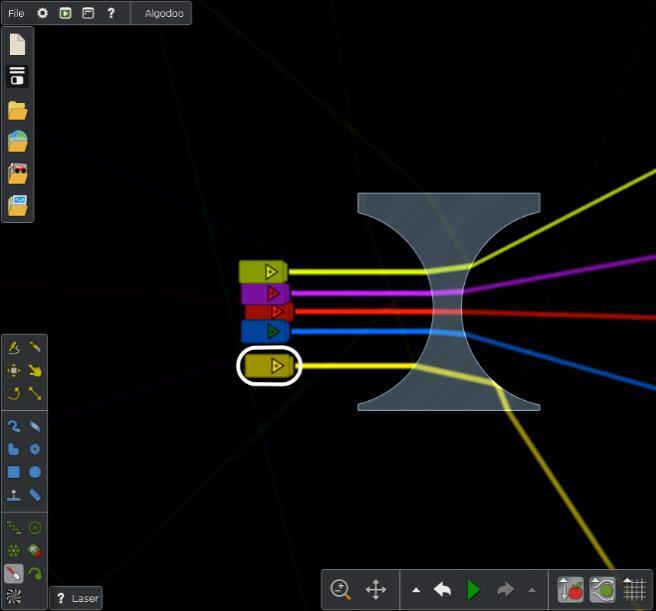The width and height of the screenshot is (656, 611).
Task: Toggle the grid display
Action: tap(634, 590)
